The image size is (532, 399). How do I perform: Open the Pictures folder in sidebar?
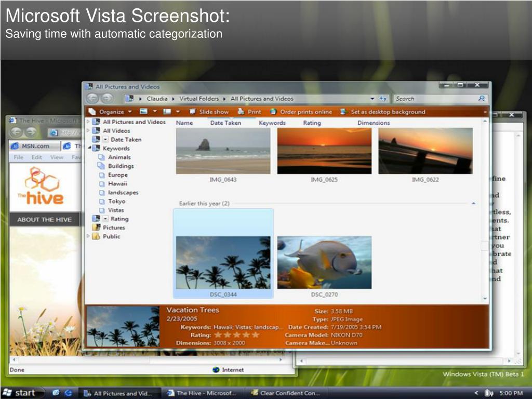tap(113, 228)
